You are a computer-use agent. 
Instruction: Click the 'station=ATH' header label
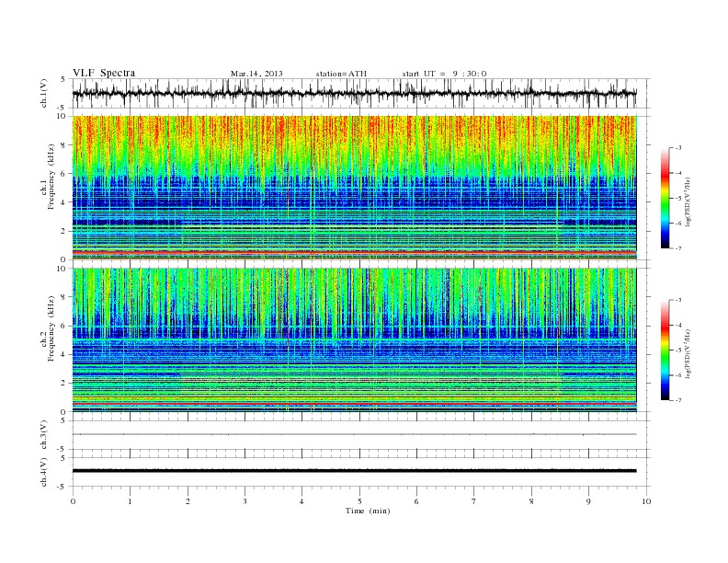tap(341, 74)
